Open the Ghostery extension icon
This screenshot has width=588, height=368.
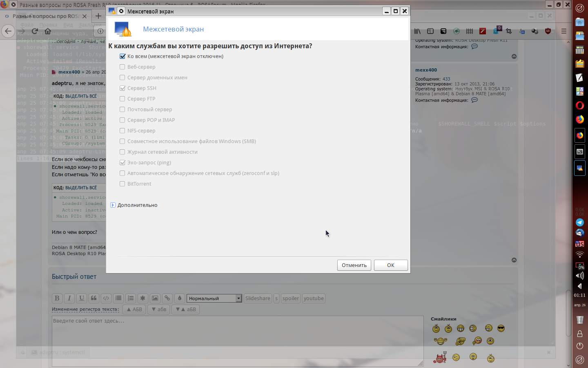496,31
